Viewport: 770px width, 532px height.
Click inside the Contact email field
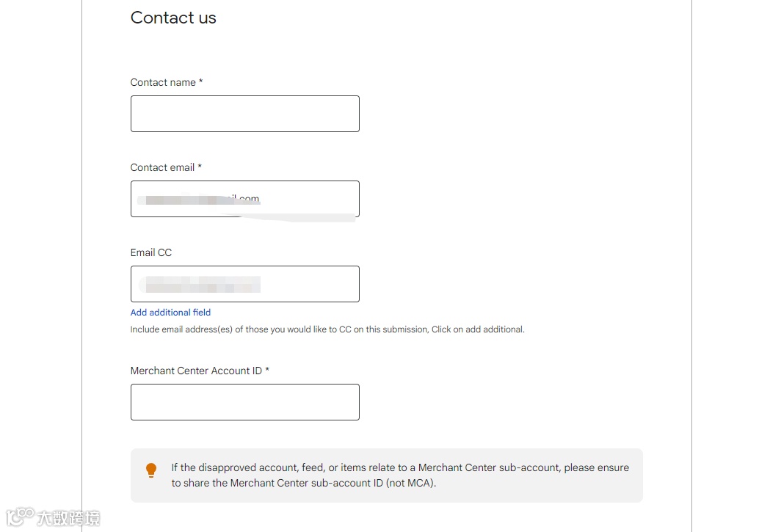coord(244,199)
